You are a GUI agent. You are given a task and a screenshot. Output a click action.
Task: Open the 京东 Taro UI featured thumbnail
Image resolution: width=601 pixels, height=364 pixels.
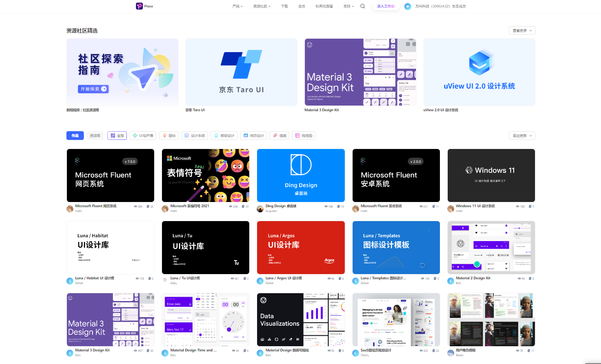(241, 72)
